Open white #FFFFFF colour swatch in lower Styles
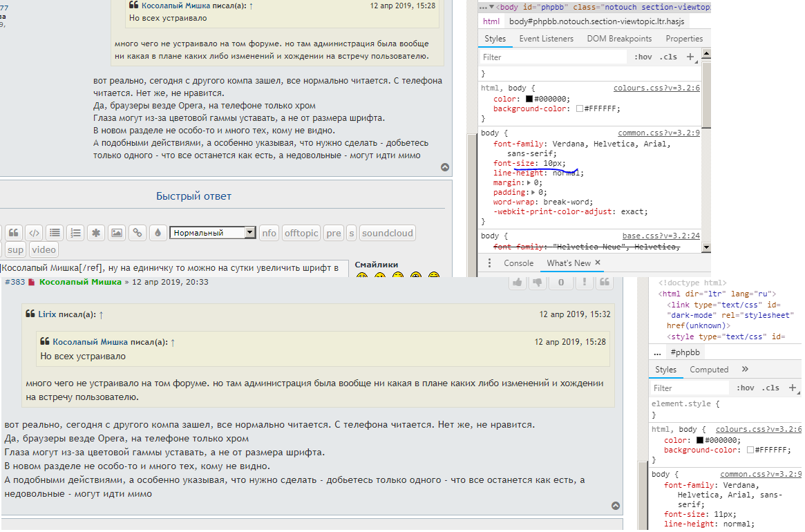Image resolution: width=805 pixels, height=532 pixels. (x=750, y=450)
